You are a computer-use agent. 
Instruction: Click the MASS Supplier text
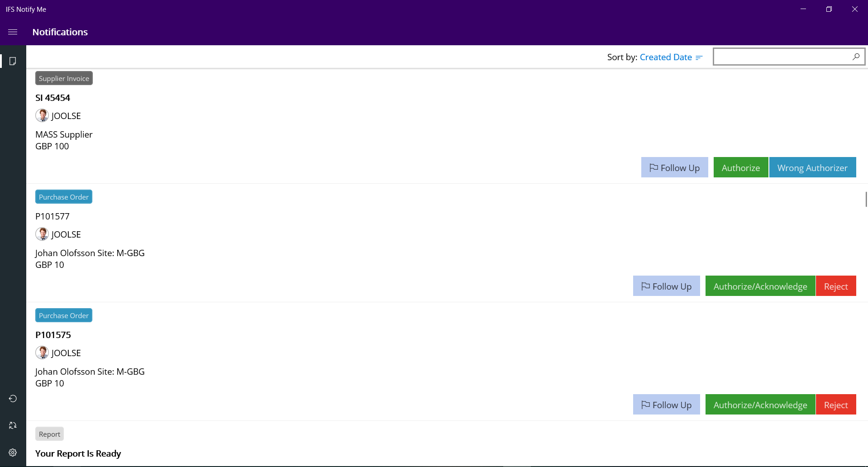(x=64, y=134)
